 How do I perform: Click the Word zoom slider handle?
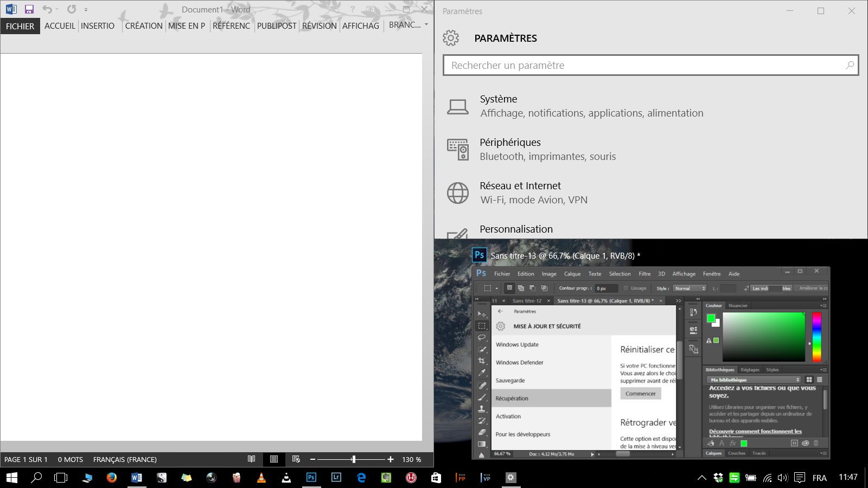tap(354, 459)
